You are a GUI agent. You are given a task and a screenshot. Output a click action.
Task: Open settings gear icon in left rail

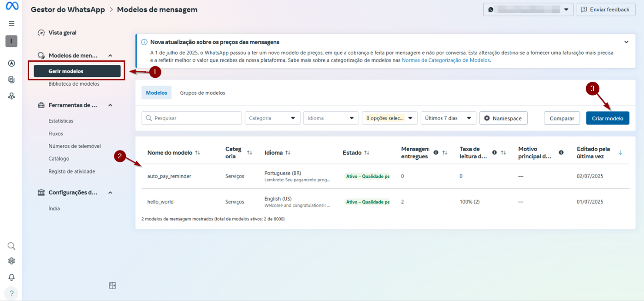[x=12, y=261]
